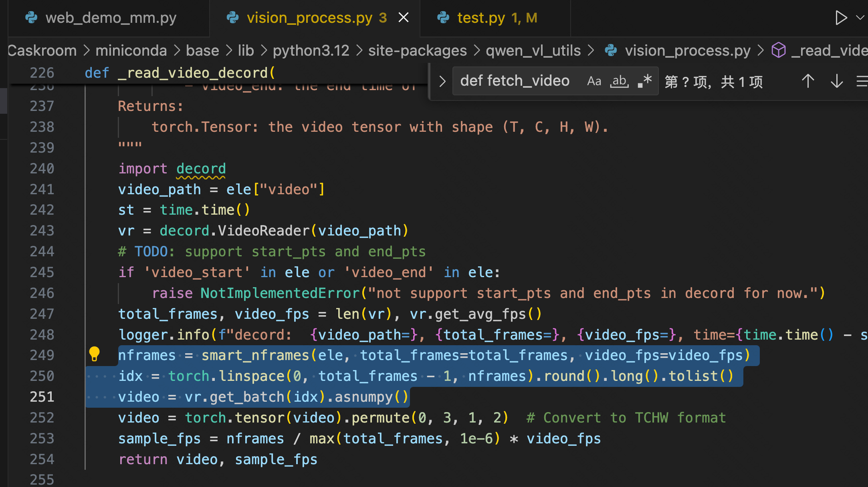This screenshot has height=487, width=868.
Task: Click the underlined decord import name
Action: tap(201, 169)
